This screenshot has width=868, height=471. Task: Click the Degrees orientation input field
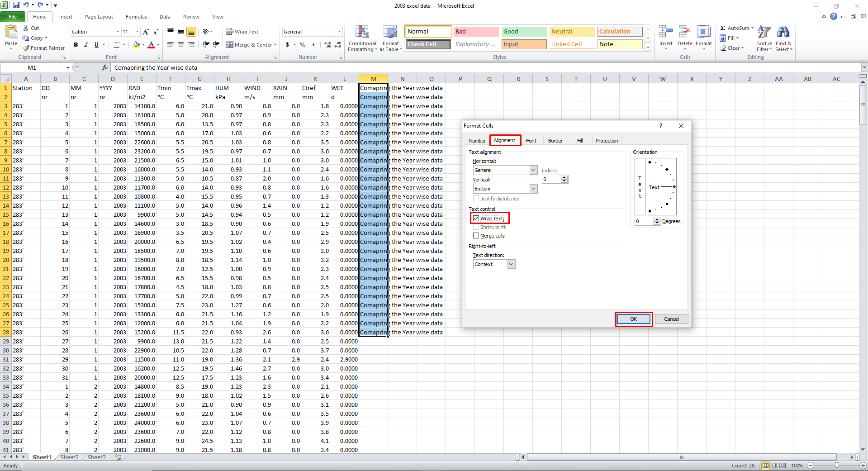[x=644, y=221]
